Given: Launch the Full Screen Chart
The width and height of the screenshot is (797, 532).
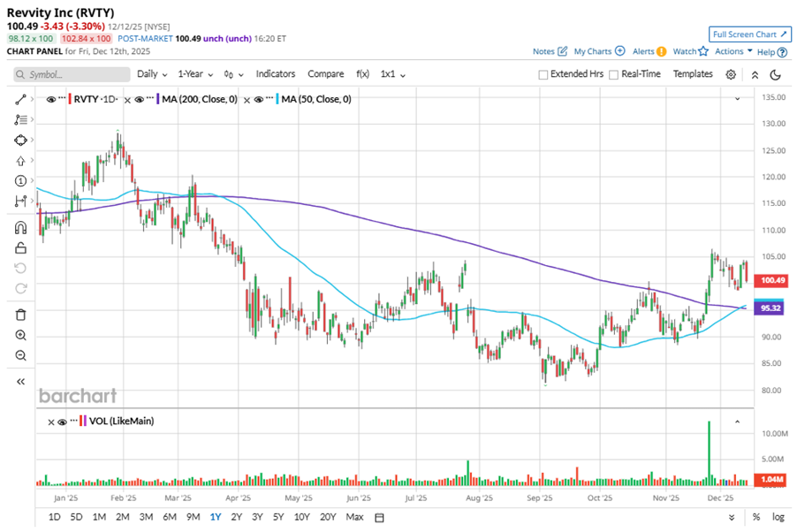Looking at the screenshot, I should (750, 34).
